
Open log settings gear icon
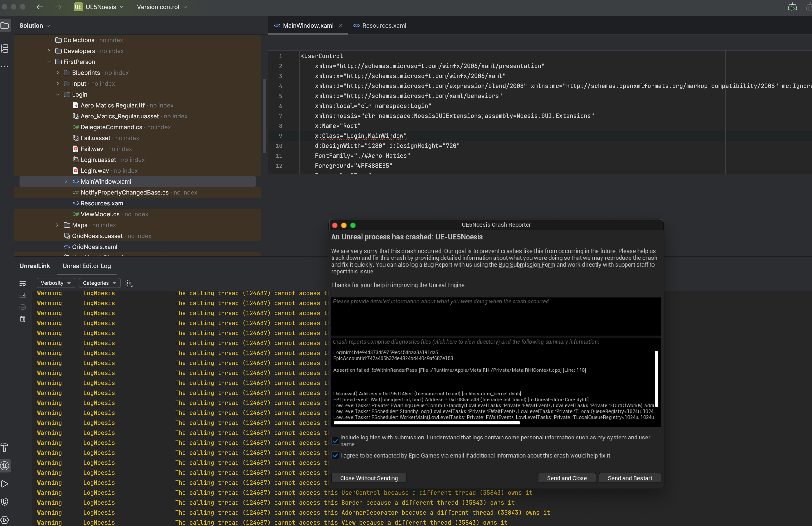pos(129,283)
